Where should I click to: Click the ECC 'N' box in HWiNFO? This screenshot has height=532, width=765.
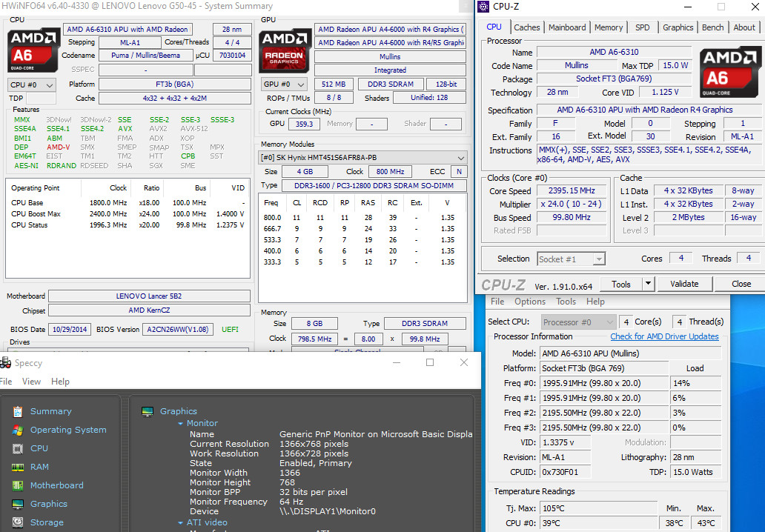459,172
